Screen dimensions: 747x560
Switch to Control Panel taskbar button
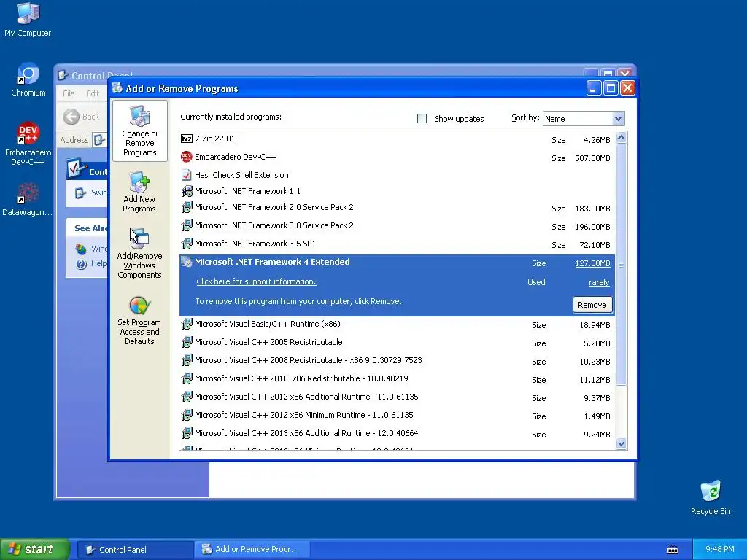point(135,550)
